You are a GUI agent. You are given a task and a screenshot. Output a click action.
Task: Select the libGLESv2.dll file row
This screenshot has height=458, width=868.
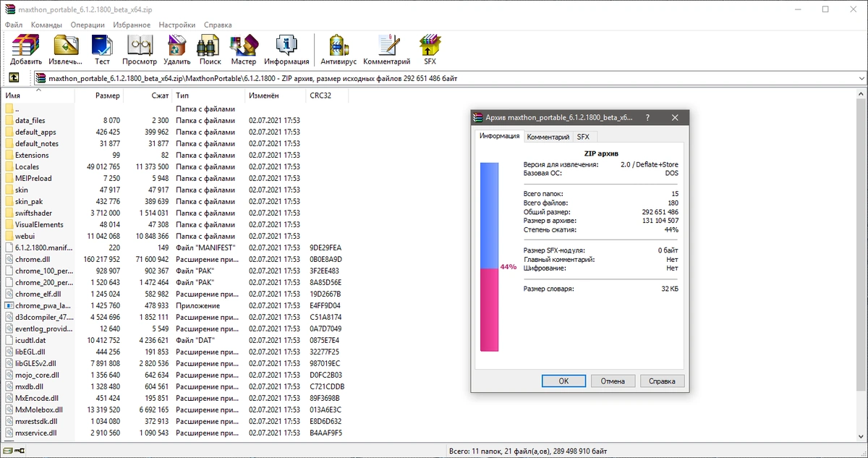[175, 364]
